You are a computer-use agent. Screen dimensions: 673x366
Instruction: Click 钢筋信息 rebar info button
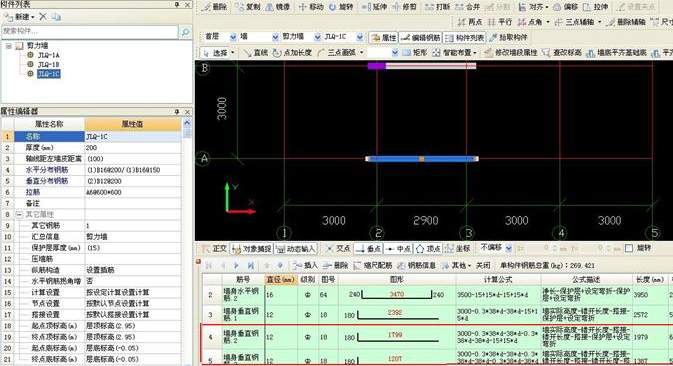tap(417, 265)
